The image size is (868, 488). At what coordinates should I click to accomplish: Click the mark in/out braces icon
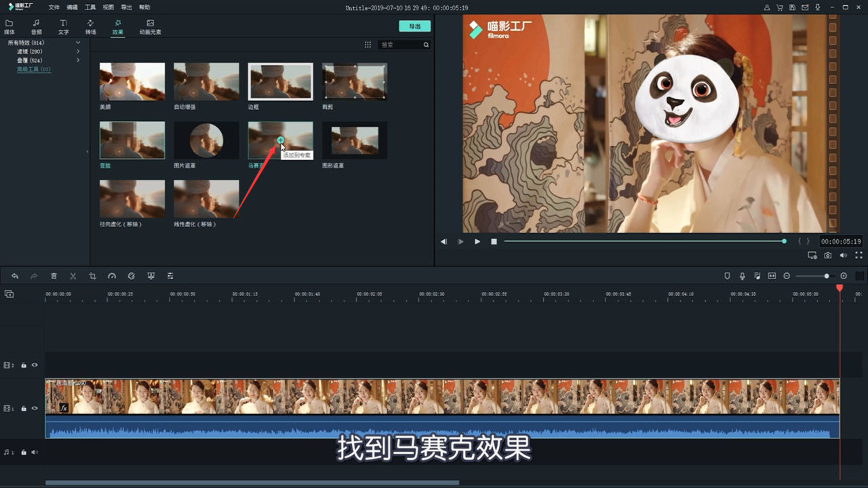[x=804, y=241]
